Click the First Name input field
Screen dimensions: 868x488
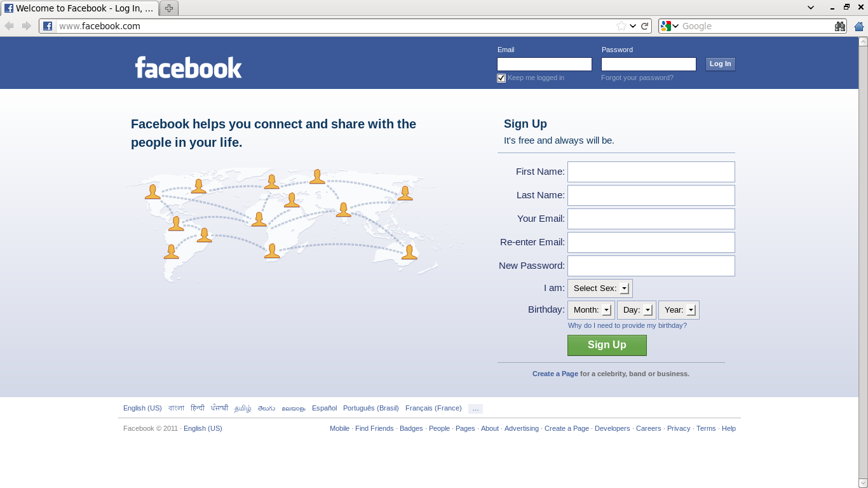[x=651, y=172]
